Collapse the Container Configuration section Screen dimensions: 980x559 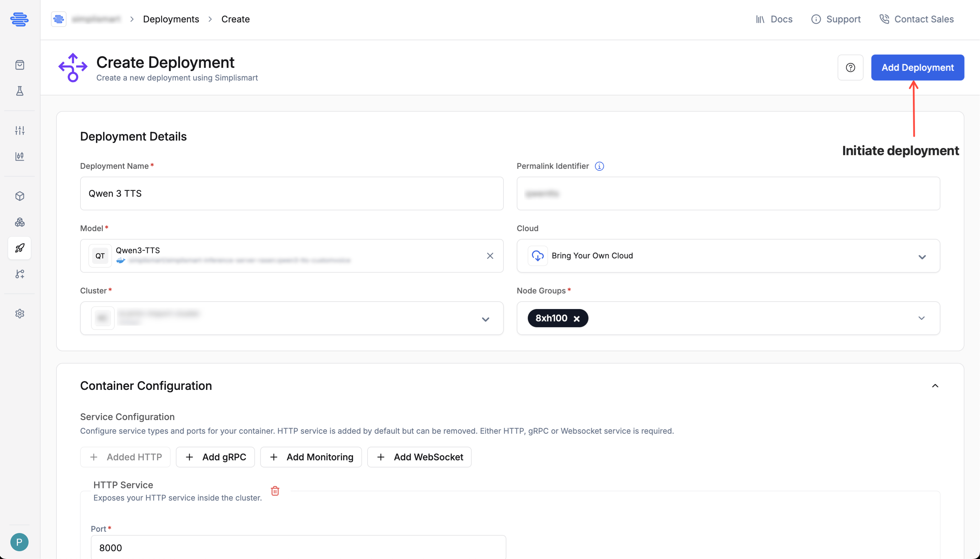pyautogui.click(x=935, y=386)
